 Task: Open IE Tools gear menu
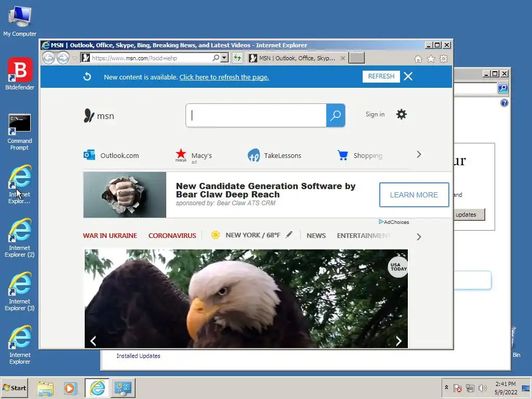444,59
